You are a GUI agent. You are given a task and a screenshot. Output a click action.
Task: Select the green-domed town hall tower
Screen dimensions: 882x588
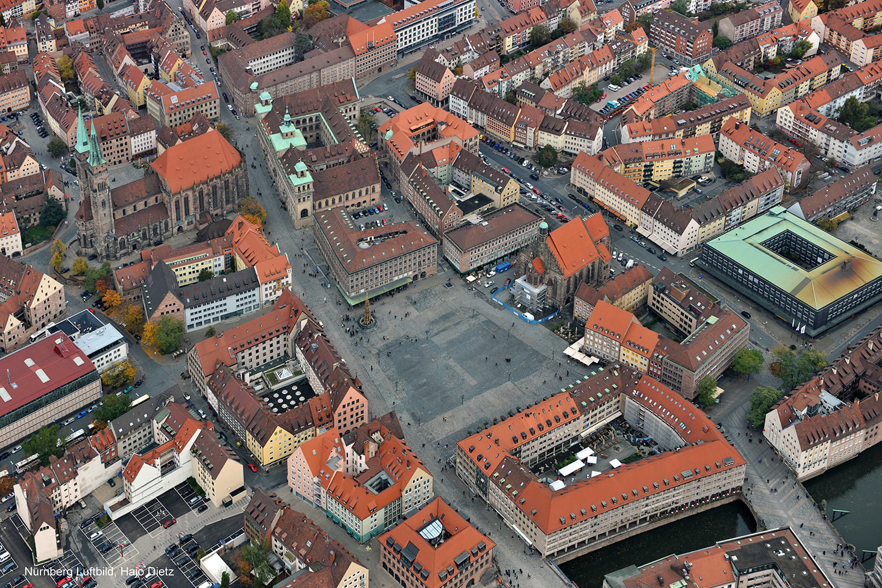(x=301, y=176)
